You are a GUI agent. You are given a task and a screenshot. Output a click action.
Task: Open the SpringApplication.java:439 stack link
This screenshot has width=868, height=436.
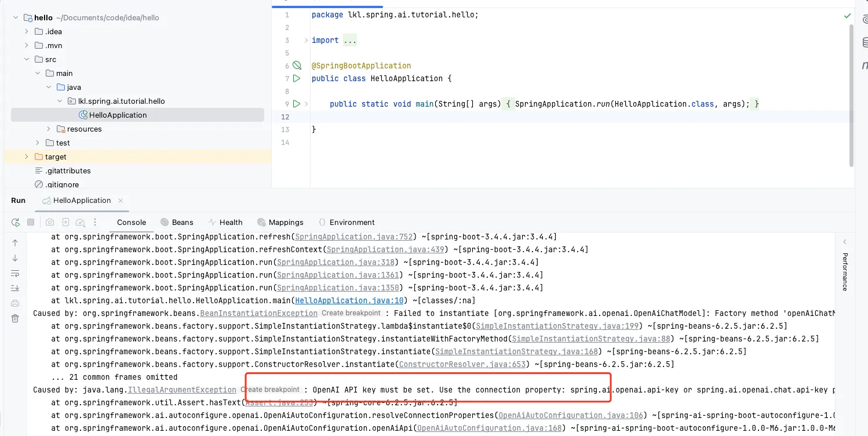tap(385, 250)
